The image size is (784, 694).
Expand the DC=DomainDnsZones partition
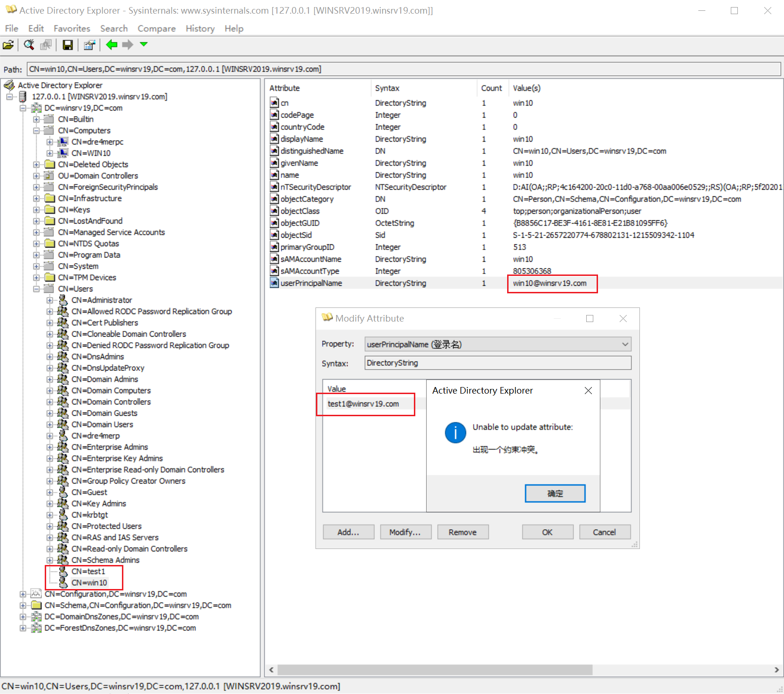(x=23, y=616)
